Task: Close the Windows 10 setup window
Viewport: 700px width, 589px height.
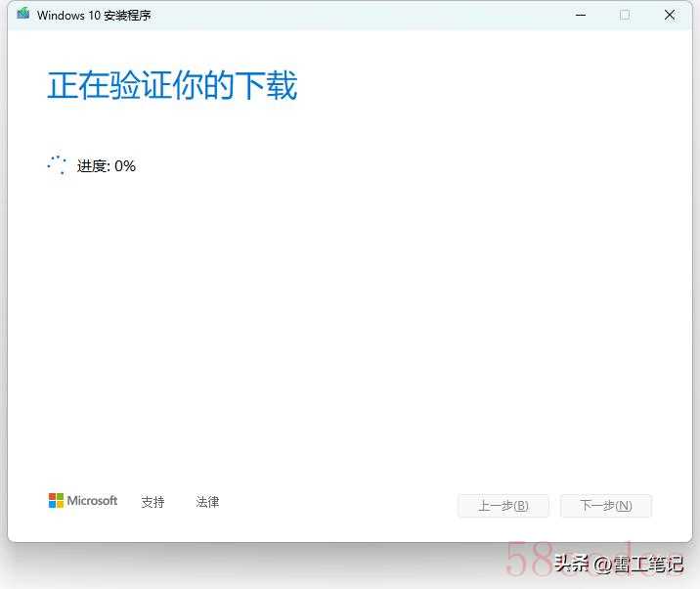Action: pyautogui.click(x=669, y=15)
